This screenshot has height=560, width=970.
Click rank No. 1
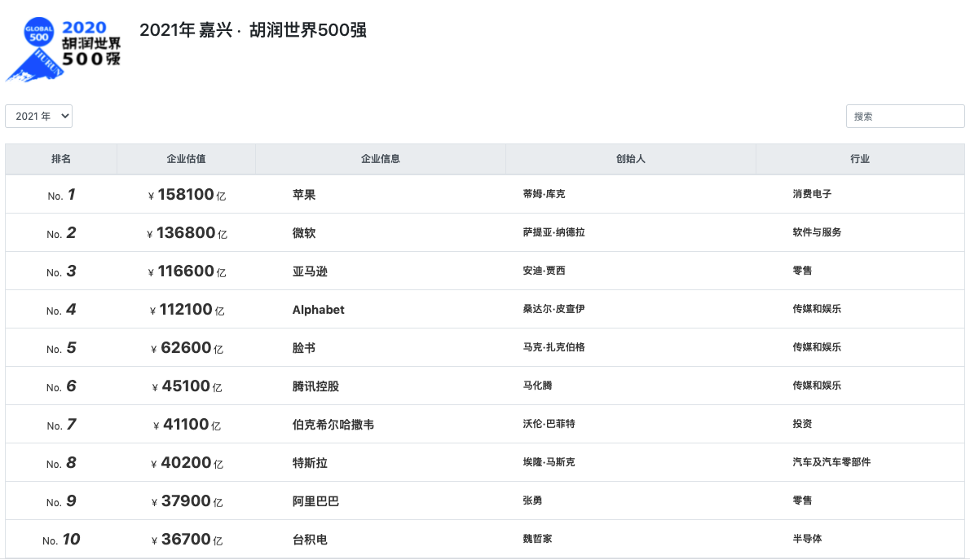click(61, 195)
